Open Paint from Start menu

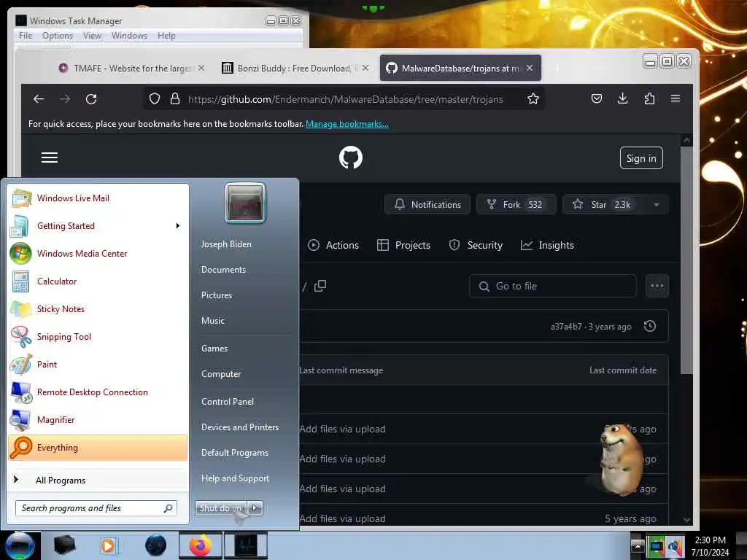tap(98, 364)
